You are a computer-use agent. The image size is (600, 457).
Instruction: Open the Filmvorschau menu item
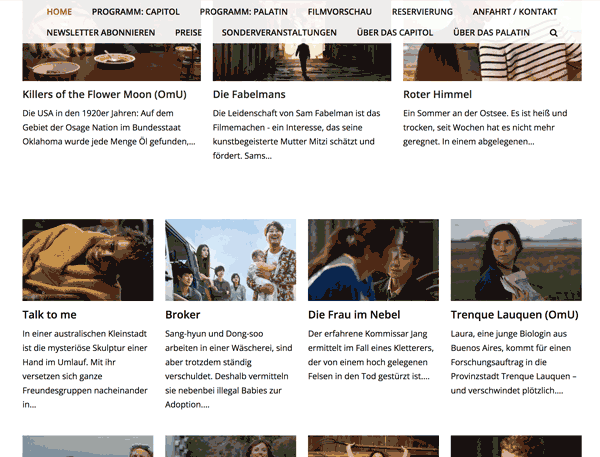(x=340, y=12)
